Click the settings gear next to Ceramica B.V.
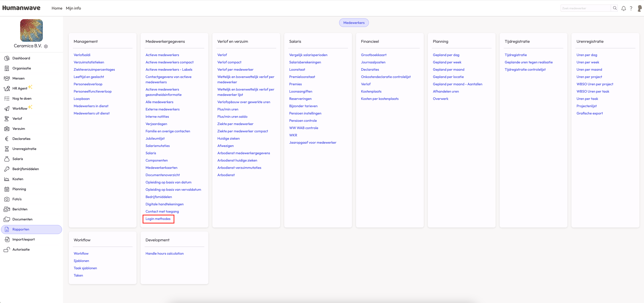Viewport: 644px width, 303px height. tap(46, 46)
